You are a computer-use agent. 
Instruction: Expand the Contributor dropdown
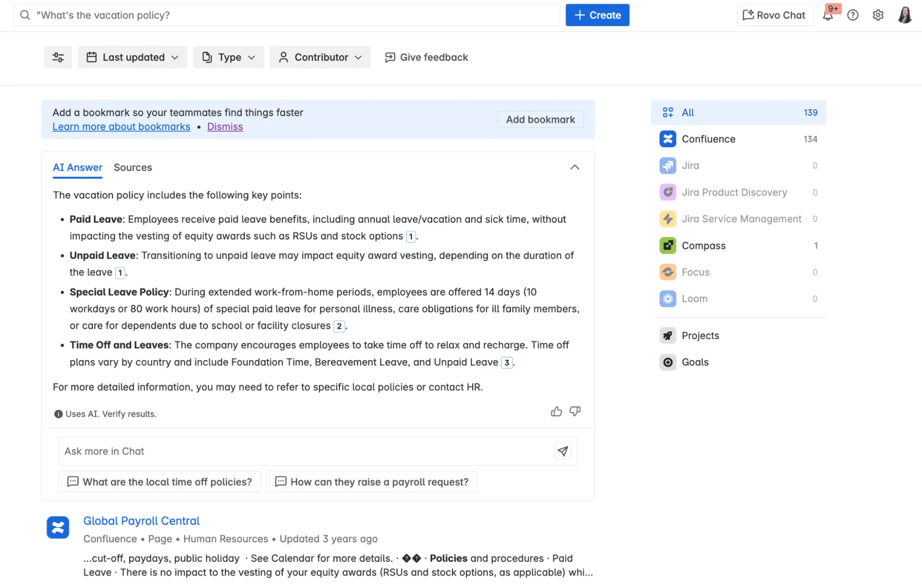(320, 57)
